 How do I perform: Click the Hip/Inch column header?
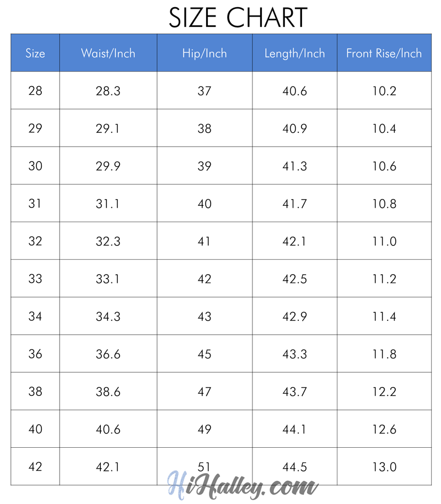[205, 53]
